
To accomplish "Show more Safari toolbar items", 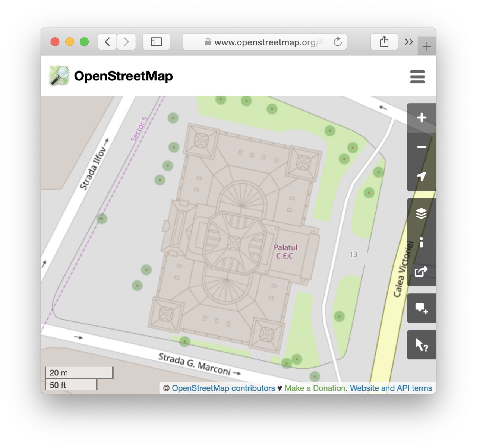I will coord(409,42).
